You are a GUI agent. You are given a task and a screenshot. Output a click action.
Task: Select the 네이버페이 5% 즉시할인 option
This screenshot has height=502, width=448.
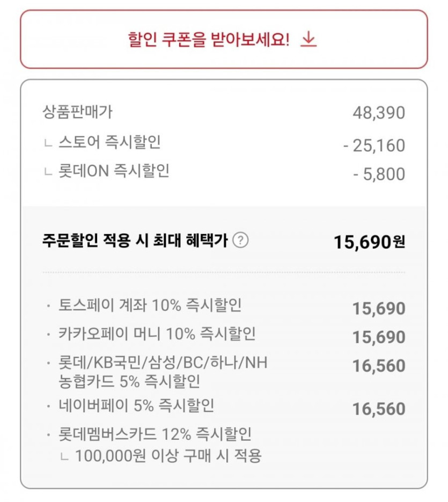(136, 405)
